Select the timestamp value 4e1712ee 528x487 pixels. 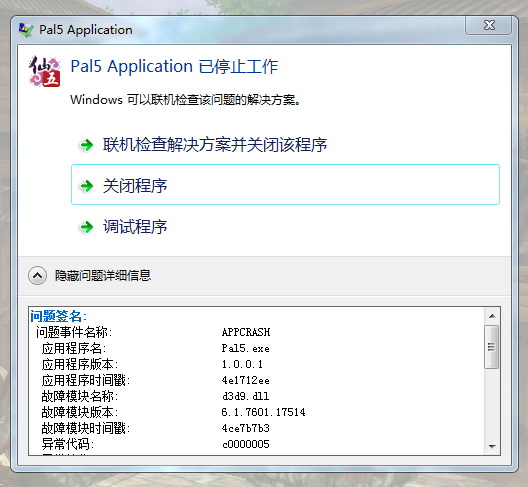click(x=245, y=380)
